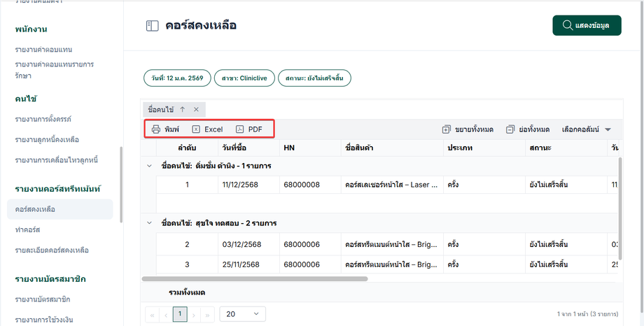Click the รวมทั้งหมด total label

click(x=187, y=292)
